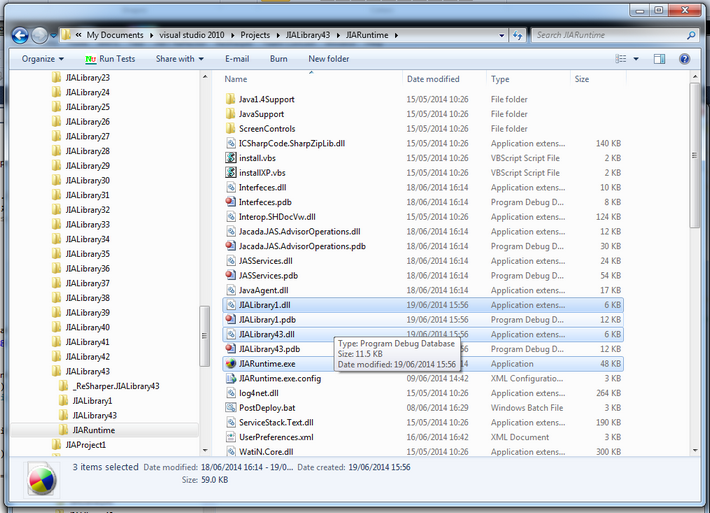Screen dimensions: 710x513
Task: Open JIALibrary23 in the navigation tree
Action: click(87, 77)
